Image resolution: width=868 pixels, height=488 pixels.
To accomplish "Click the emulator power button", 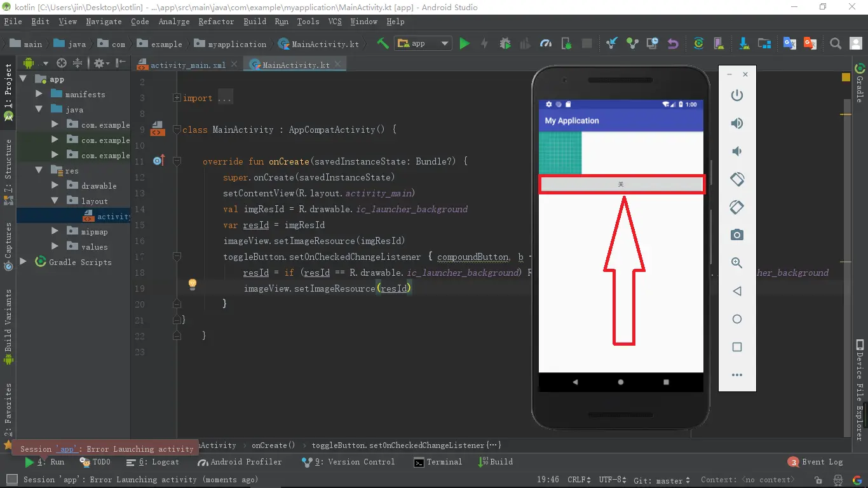I will pos(737,95).
